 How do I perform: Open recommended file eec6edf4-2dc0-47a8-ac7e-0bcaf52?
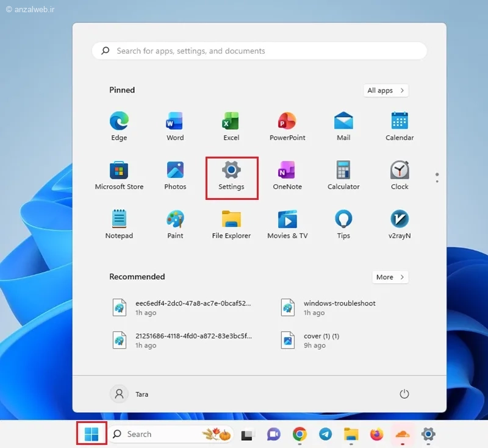pos(182,307)
